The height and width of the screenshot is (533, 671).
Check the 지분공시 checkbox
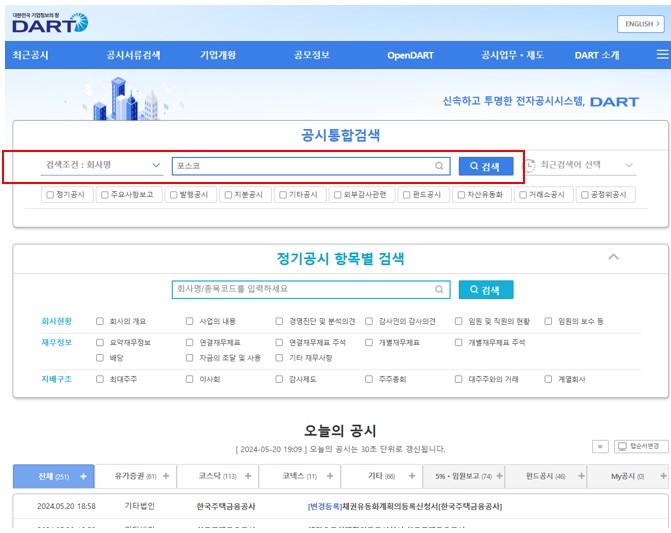point(228,195)
